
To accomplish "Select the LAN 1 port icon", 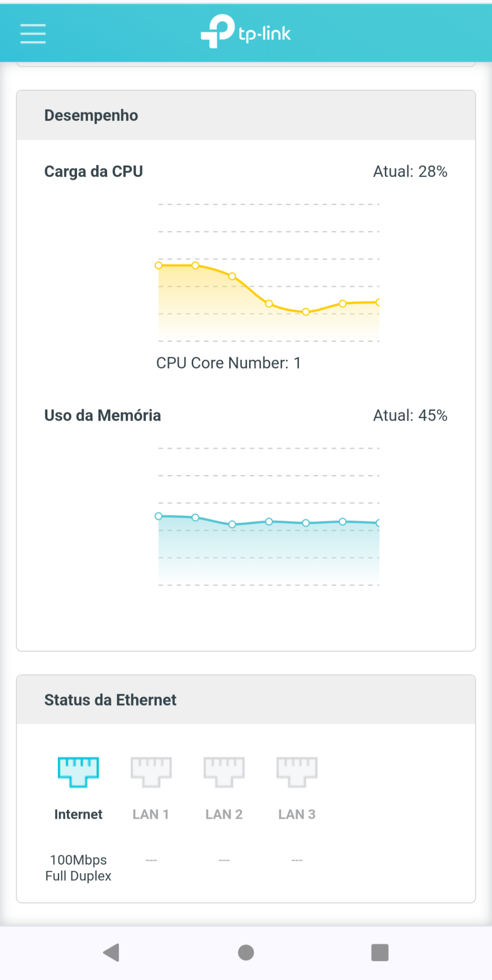I will (151, 772).
